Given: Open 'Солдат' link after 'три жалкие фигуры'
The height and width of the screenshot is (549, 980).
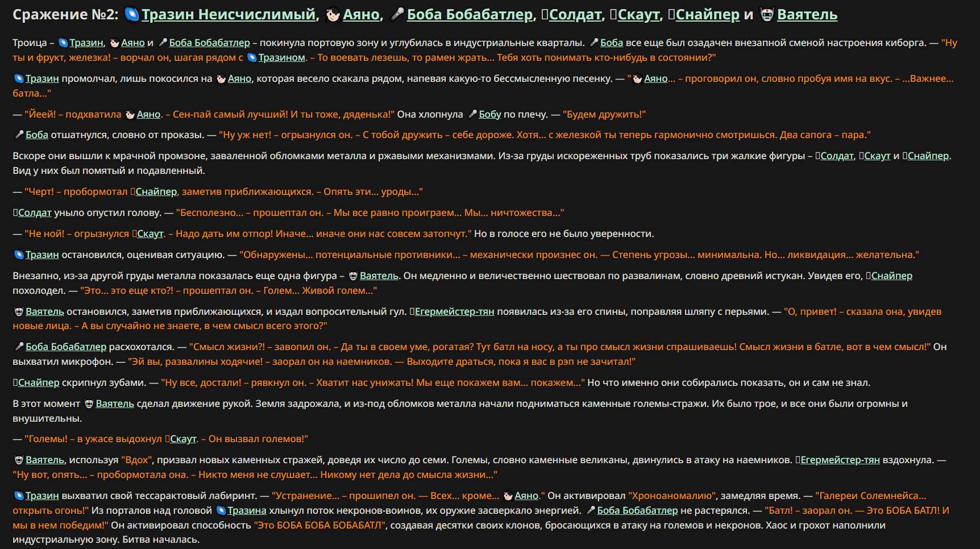Looking at the screenshot, I should (x=837, y=156).
